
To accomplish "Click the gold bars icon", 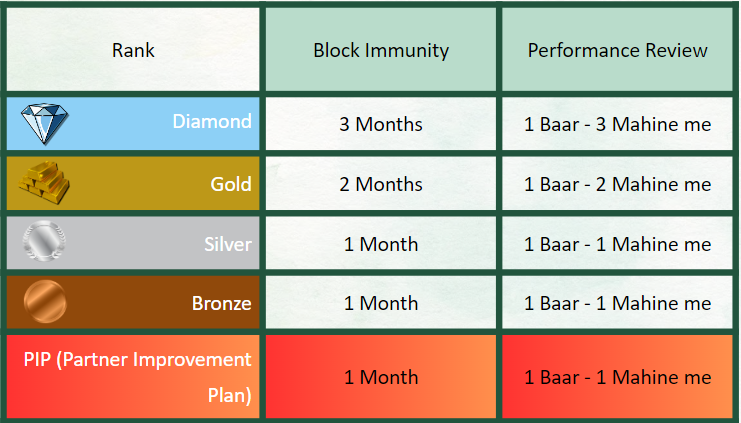I will coord(44,184).
